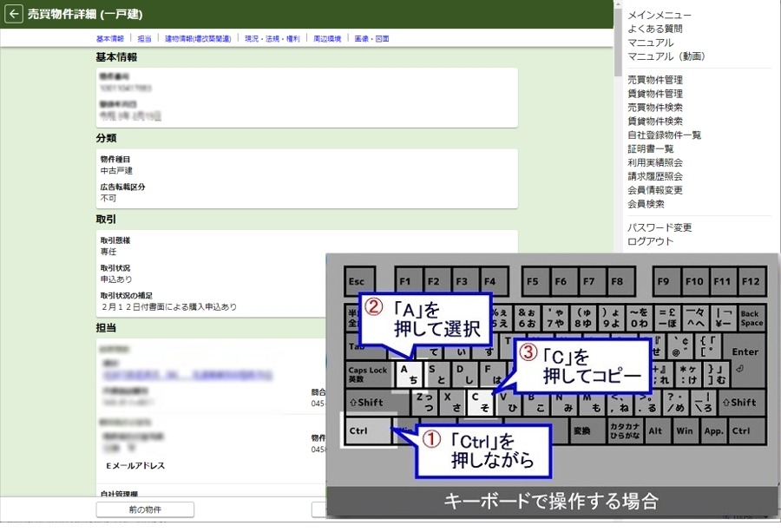Go to 売買物件管理
This screenshot has height=532, width=781.
point(654,80)
